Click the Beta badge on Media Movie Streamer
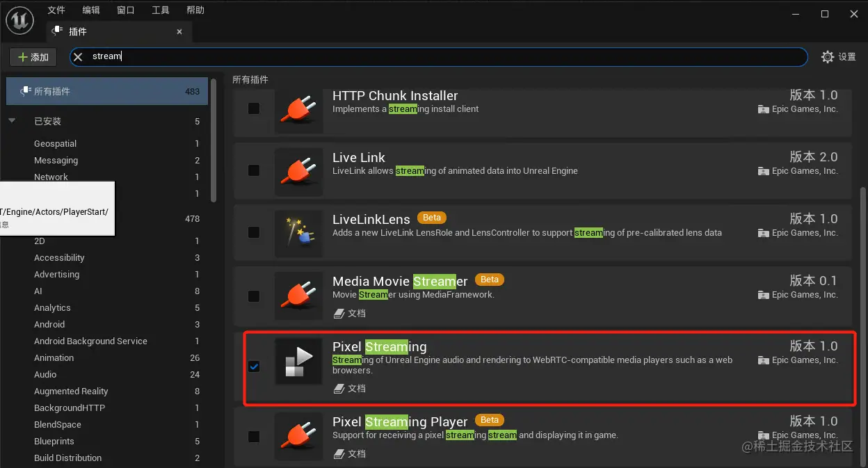Screen dimensions: 868x468 click(x=490, y=280)
